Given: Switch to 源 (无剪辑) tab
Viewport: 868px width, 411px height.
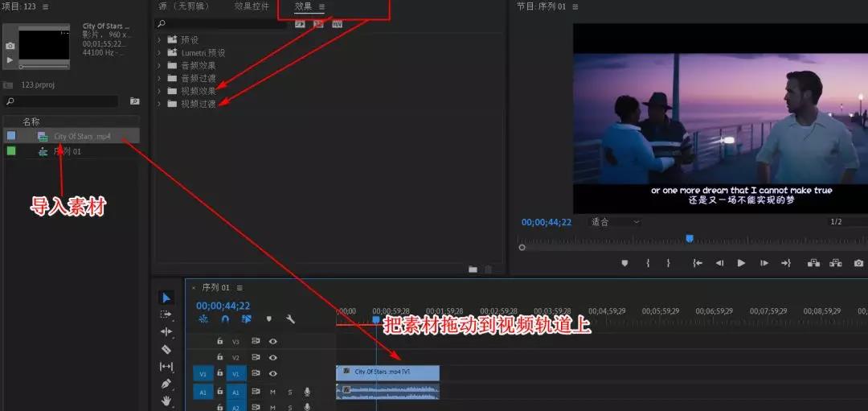Looking at the screenshot, I should tap(184, 6).
